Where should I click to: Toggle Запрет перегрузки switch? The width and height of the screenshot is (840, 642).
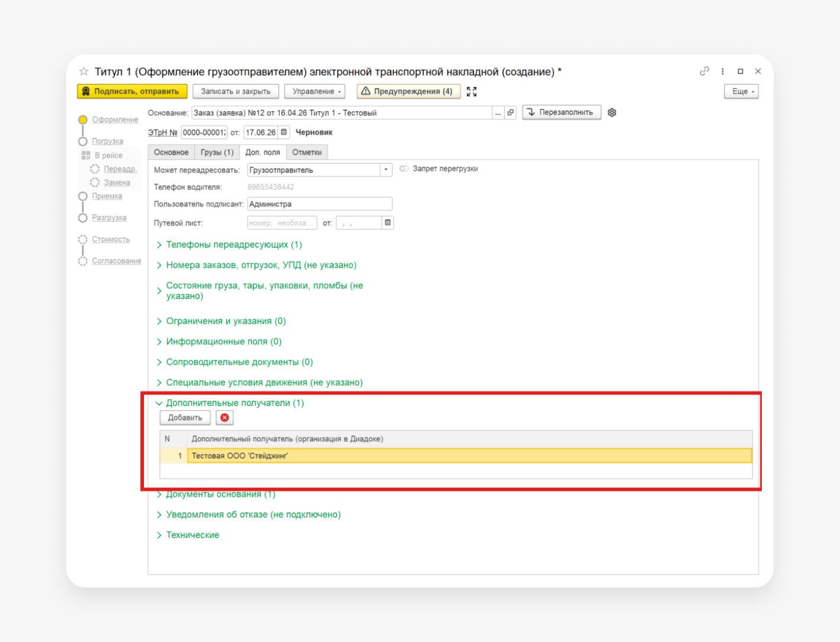(x=404, y=169)
